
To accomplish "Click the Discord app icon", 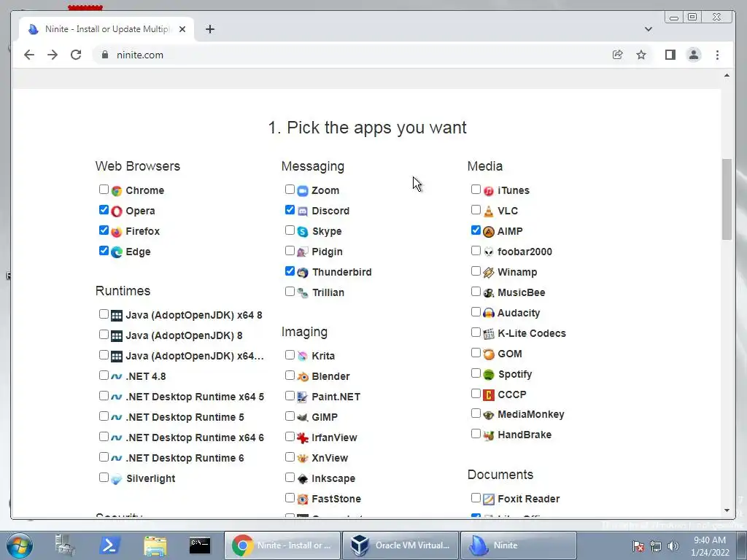I will pyautogui.click(x=303, y=211).
